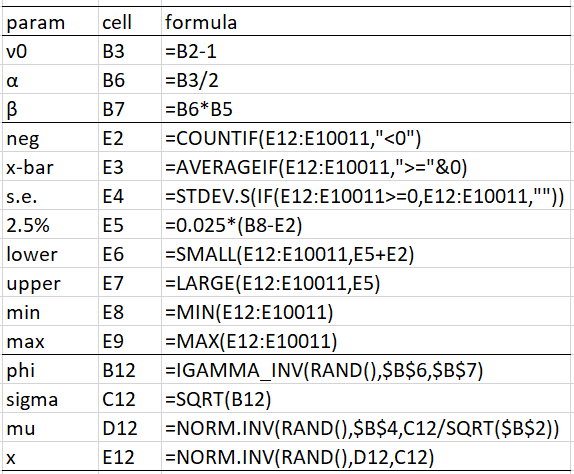Screen dimensions: 574x474
Task: Click the =SQRT(B12) formula cell
Action: 366,399
